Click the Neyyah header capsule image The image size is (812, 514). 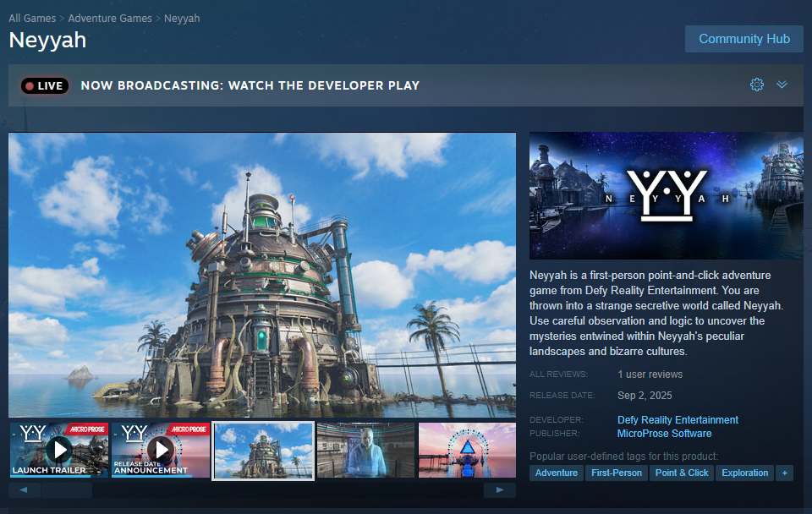point(666,195)
